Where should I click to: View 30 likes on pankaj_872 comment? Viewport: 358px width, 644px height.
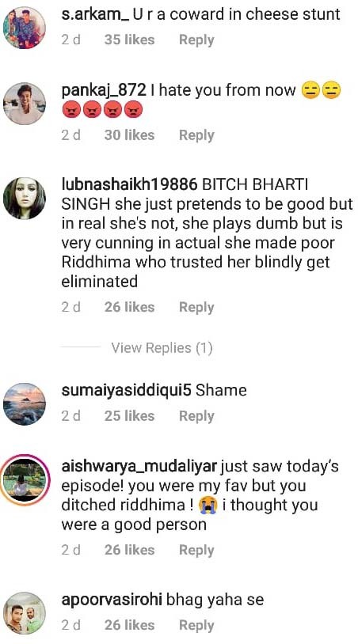[129, 135]
